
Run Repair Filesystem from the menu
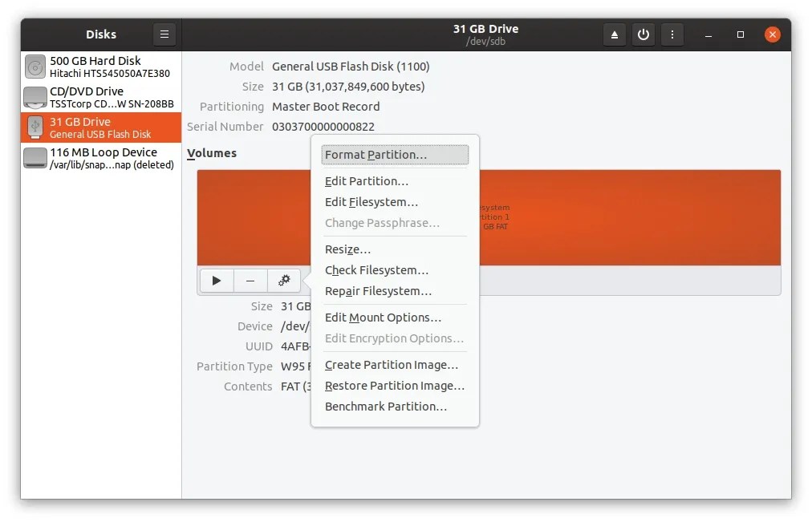377,291
